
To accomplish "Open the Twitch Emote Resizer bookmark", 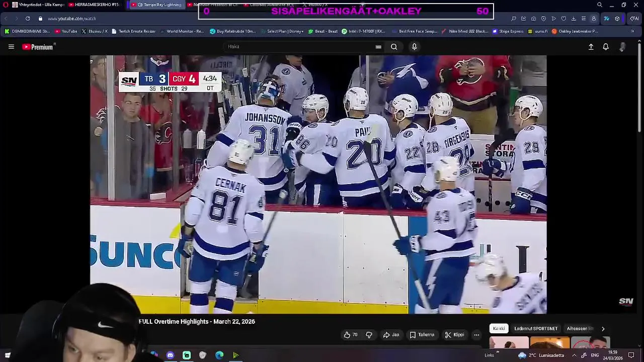I will click(133, 31).
